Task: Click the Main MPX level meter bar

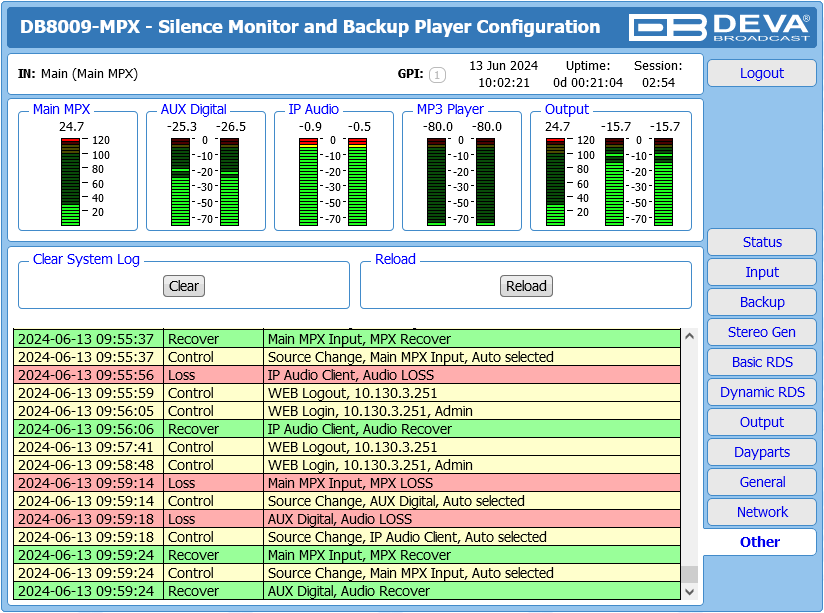Action: point(70,182)
